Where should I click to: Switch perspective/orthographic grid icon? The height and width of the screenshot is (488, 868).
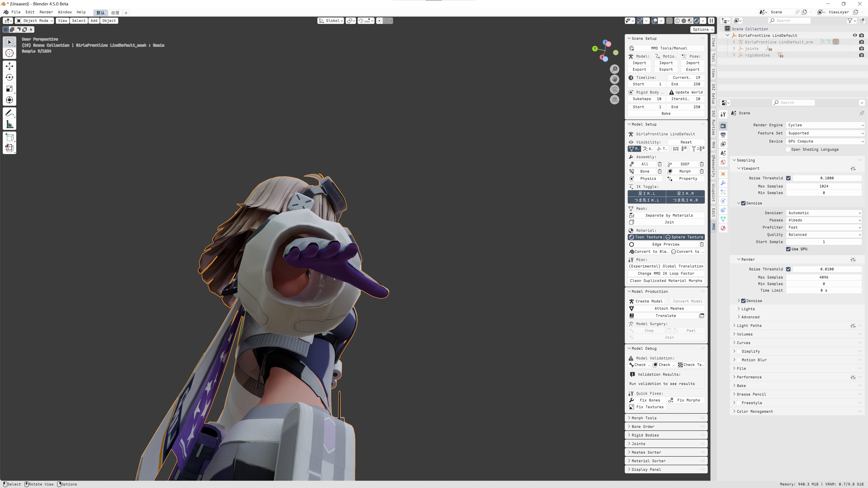pyautogui.click(x=615, y=100)
